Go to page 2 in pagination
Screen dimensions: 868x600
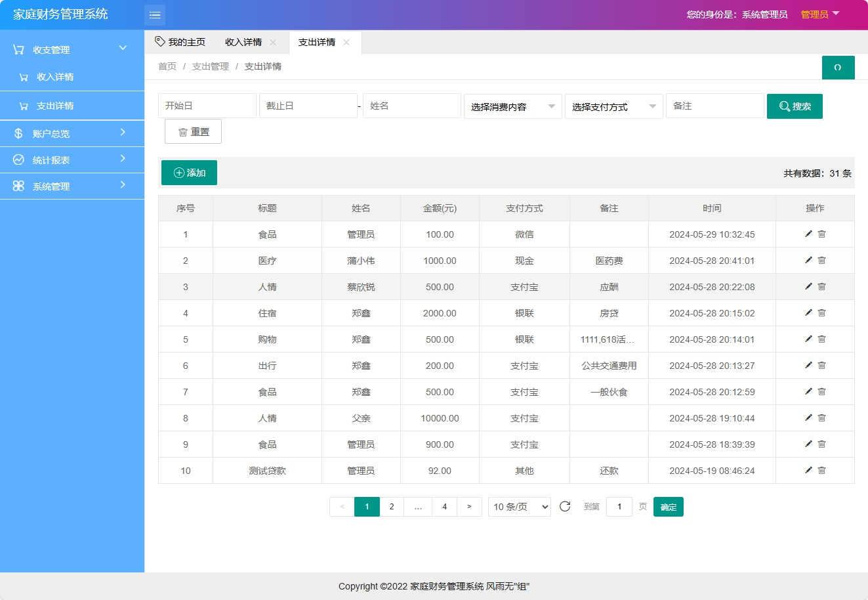(x=392, y=506)
